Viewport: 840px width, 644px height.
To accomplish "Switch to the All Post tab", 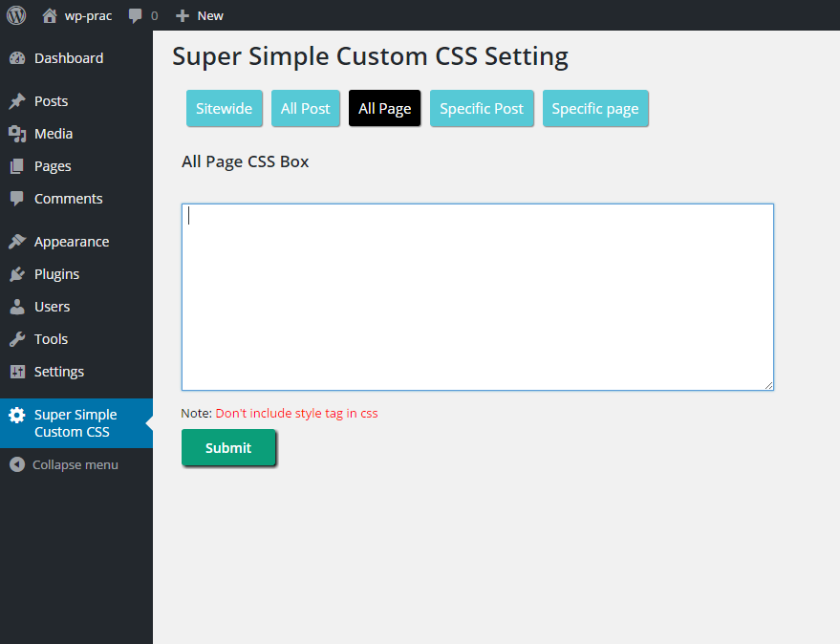I will click(x=306, y=108).
